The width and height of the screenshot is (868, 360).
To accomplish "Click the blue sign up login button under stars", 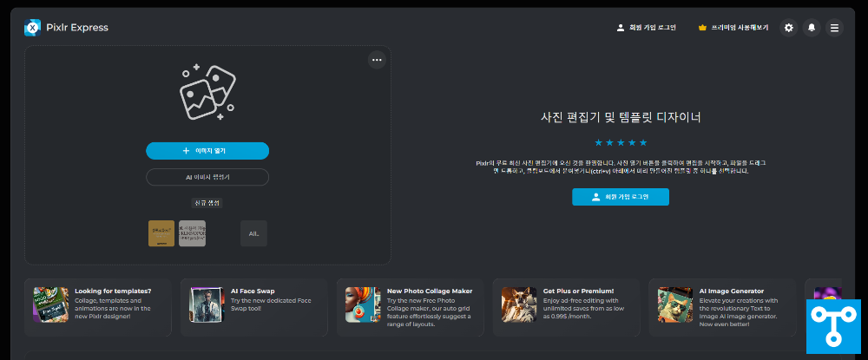I will [621, 197].
